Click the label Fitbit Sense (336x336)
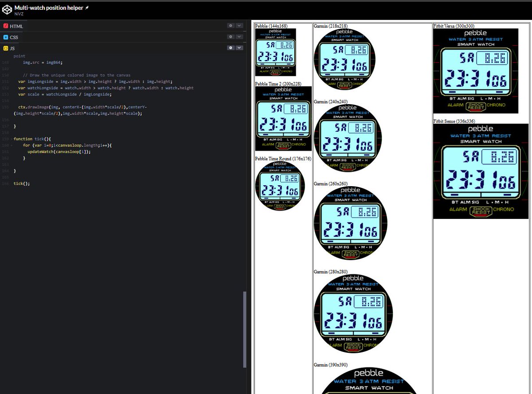The width and height of the screenshot is (532, 394). pyautogui.click(x=454, y=121)
